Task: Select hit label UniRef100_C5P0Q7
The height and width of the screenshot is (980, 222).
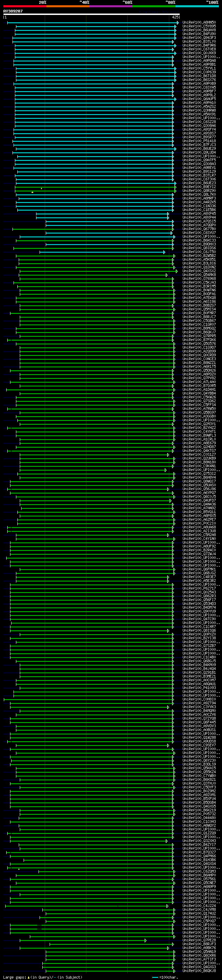Action: [x=199, y=921]
